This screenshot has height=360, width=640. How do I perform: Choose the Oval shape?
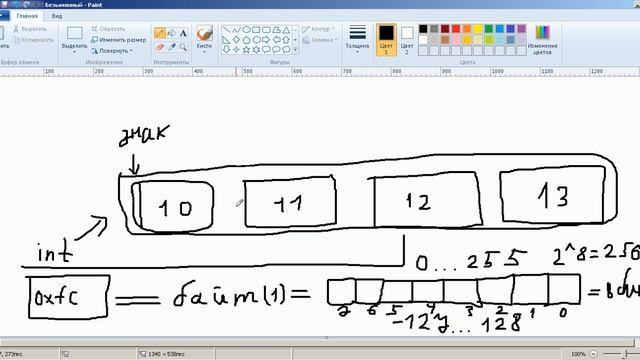click(x=246, y=30)
